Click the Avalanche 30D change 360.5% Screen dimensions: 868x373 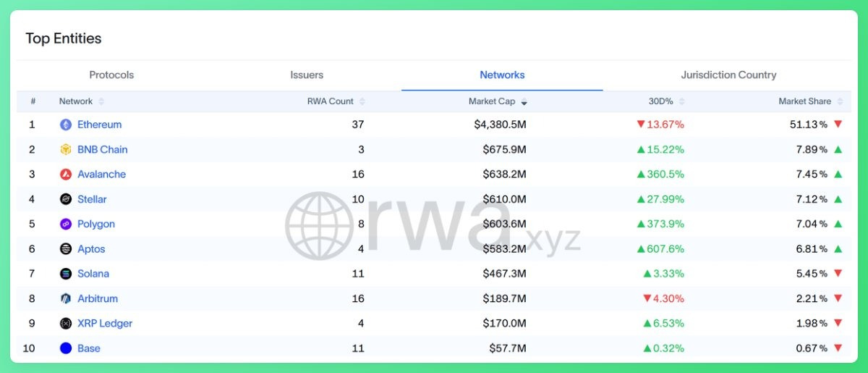coord(660,174)
